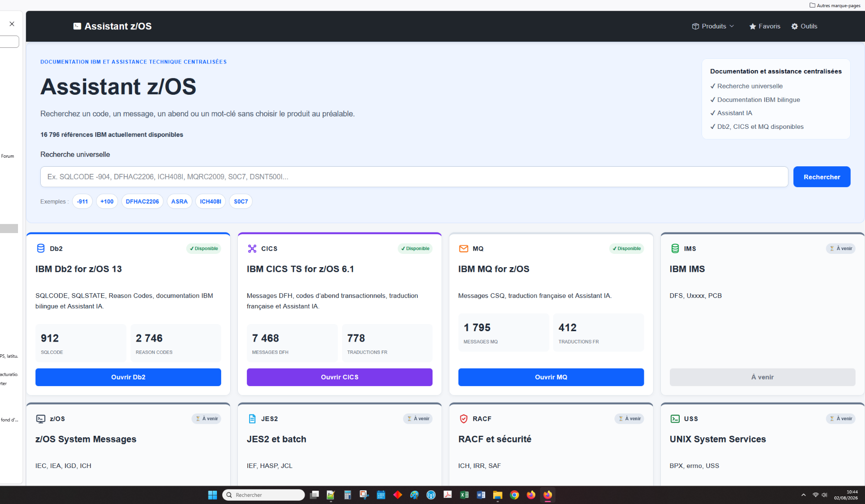The width and height of the screenshot is (865, 504).
Task: Open Db2 with the Ouvrir Db2 button
Action: click(128, 377)
